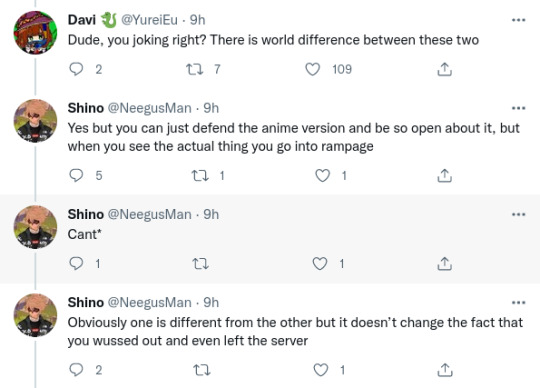The width and height of the screenshot is (540, 388).
Task: Reply to Davi's tweet
Action: 76,69
